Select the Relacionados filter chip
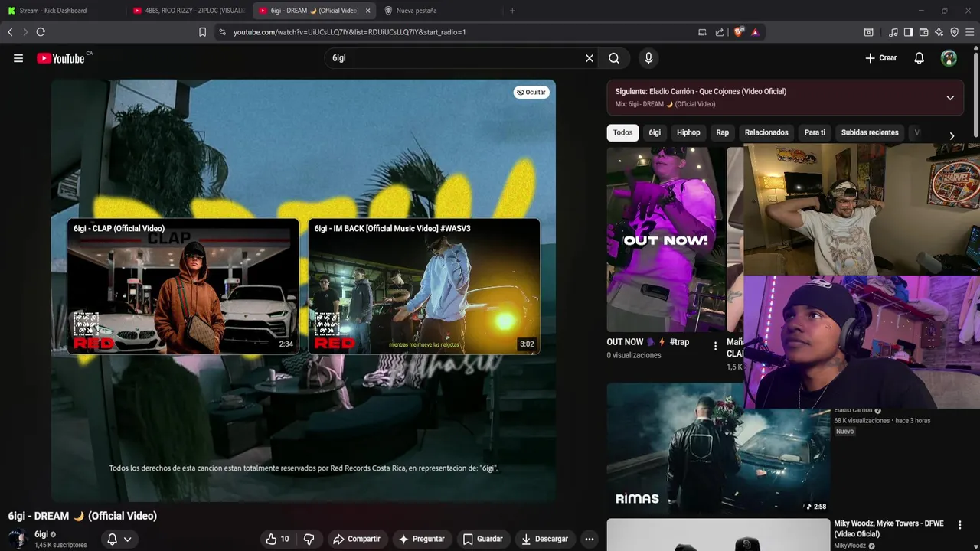This screenshot has width=980, height=551. [766, 132]
